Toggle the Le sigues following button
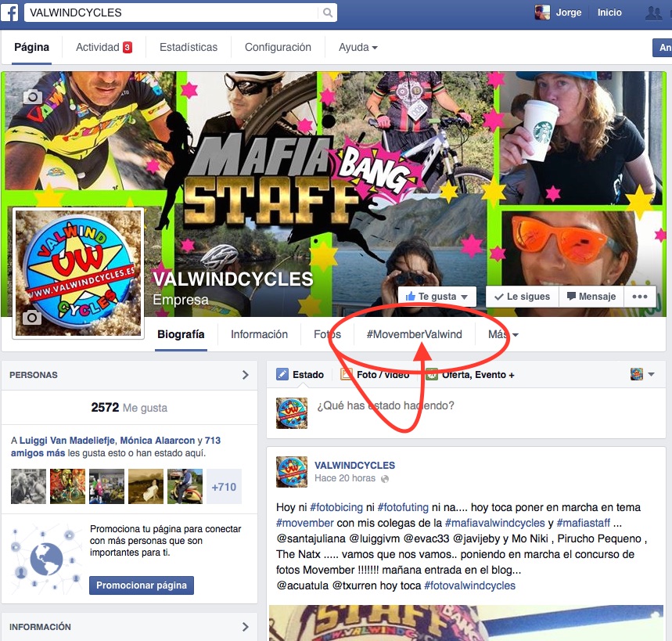 [522, 297]
